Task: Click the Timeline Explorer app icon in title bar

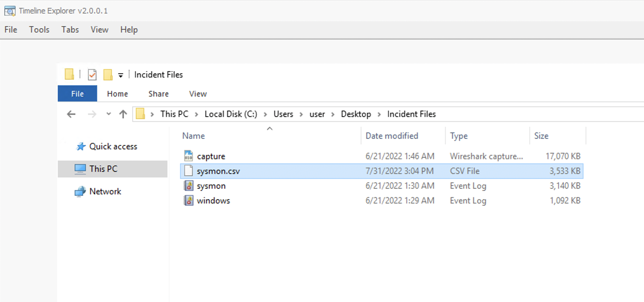Action: (10, 11)
